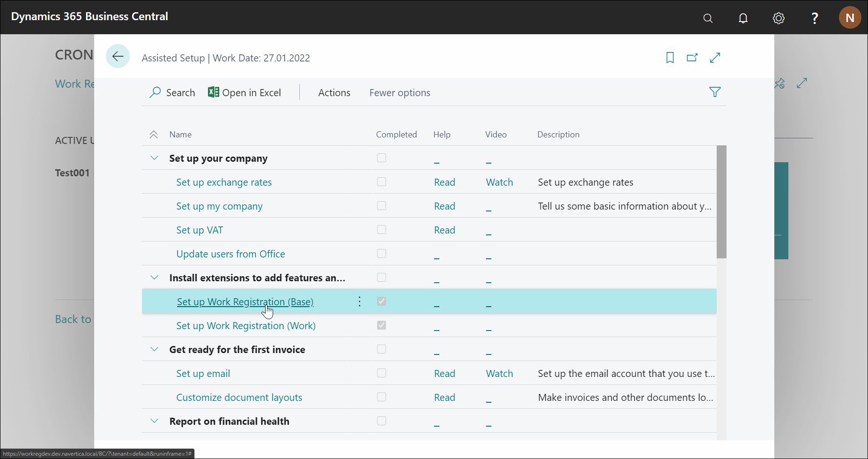Click Read help for Set up exchange rates
The height and width of the screenshot is (459, 868).
tap(445, 182)
